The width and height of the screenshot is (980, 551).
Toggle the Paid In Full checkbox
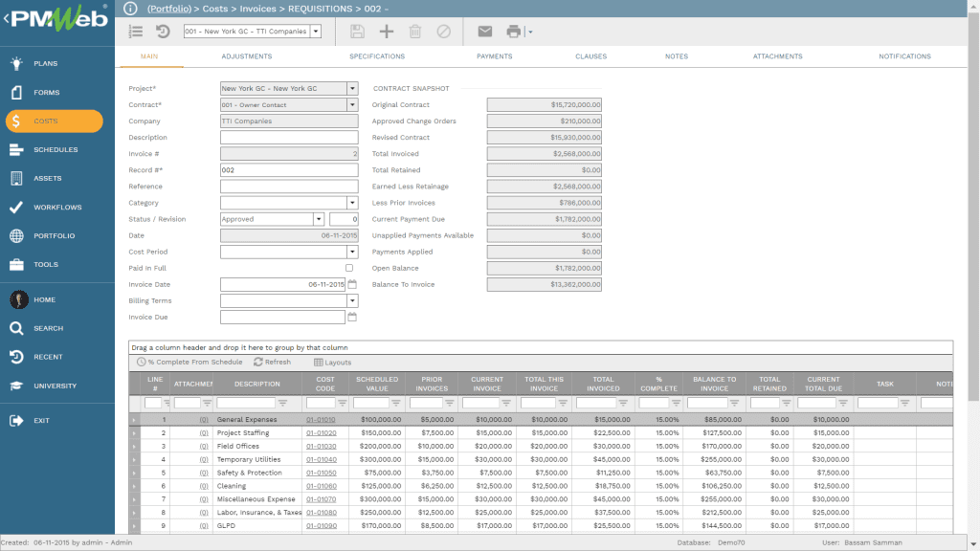click(x=349, y=268)
